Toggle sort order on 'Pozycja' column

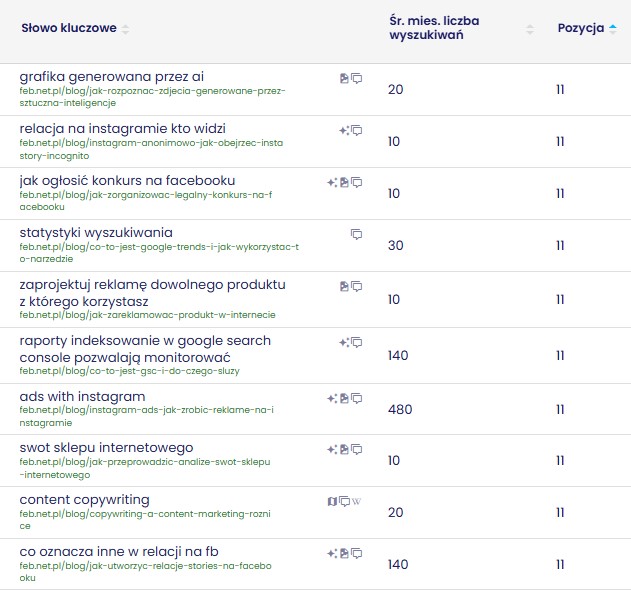tap(613, 29)
